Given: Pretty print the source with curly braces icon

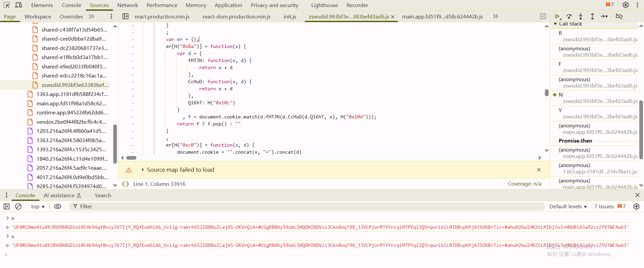Looking at the screenshot, I should [x=125, y=184].
